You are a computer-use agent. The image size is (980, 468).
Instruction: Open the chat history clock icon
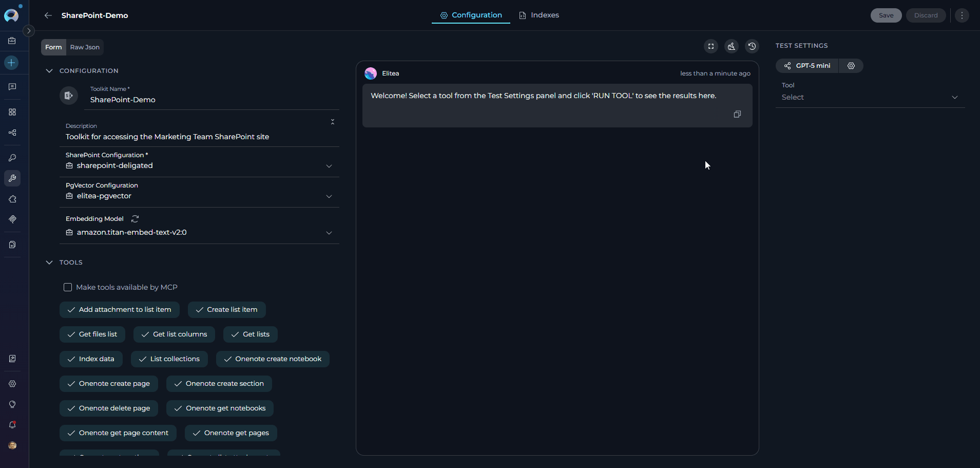pos(752,46)
